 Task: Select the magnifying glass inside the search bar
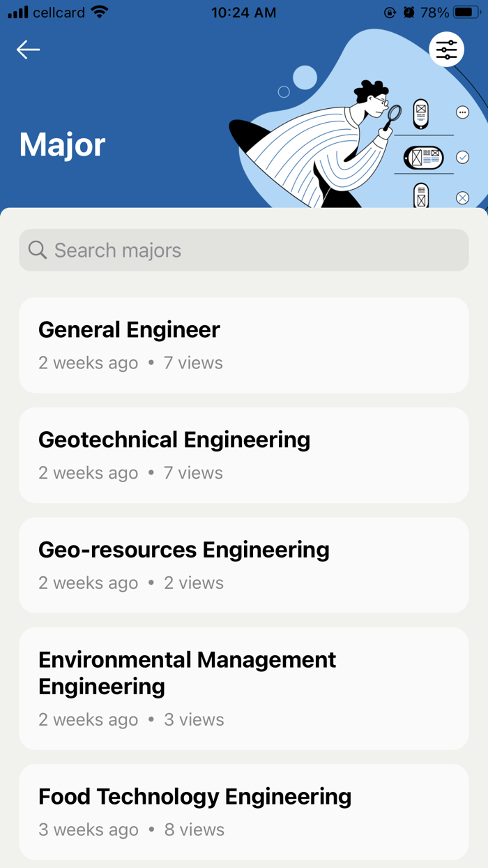(x=37, y=250)
